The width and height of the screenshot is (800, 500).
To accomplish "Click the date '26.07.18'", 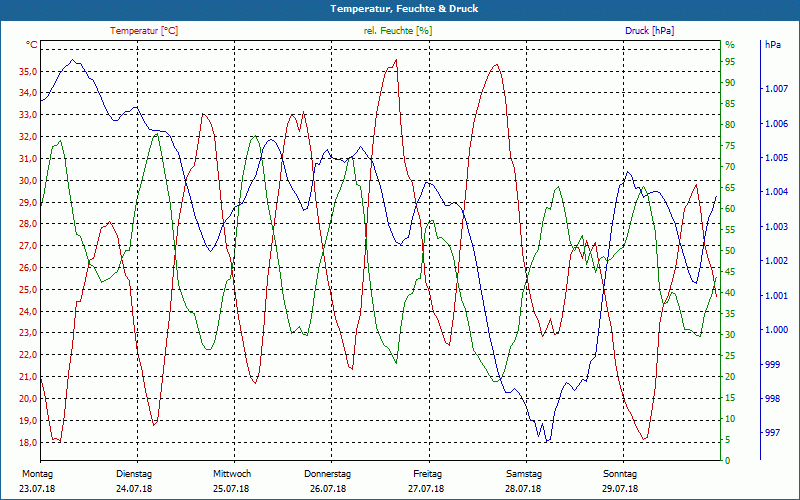I will click(328, 489).
